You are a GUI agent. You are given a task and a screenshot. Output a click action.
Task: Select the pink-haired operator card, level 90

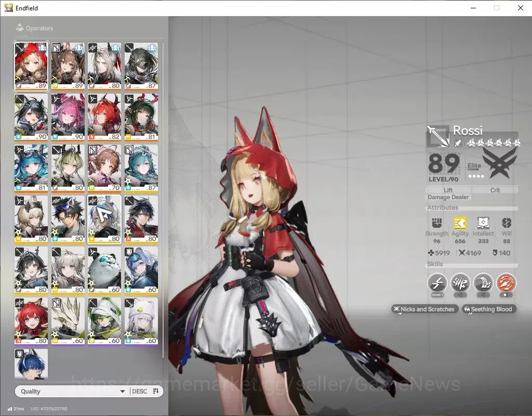pos(68,118)
